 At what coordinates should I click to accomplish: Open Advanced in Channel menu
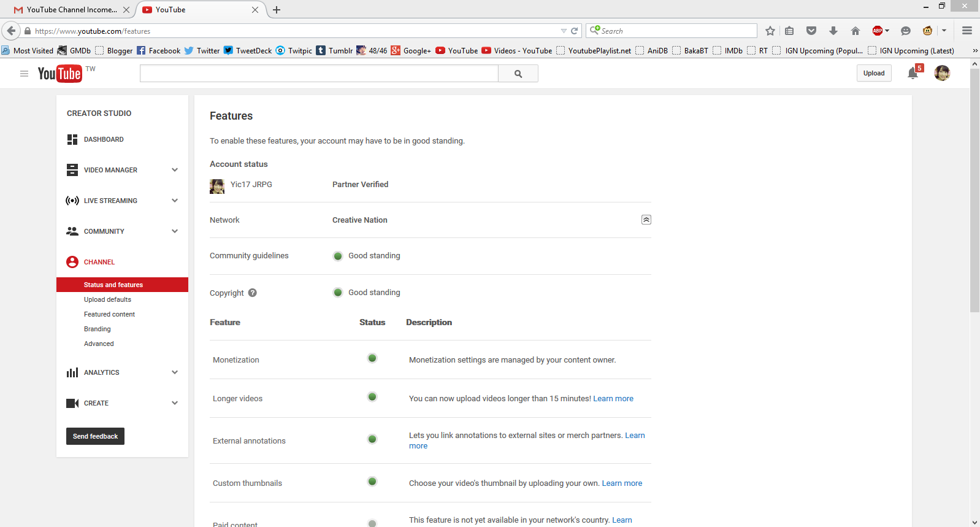99,344
